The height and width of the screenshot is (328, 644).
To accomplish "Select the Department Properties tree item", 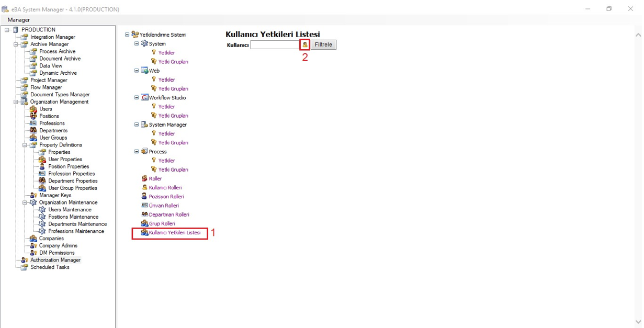I will point(73,181).
